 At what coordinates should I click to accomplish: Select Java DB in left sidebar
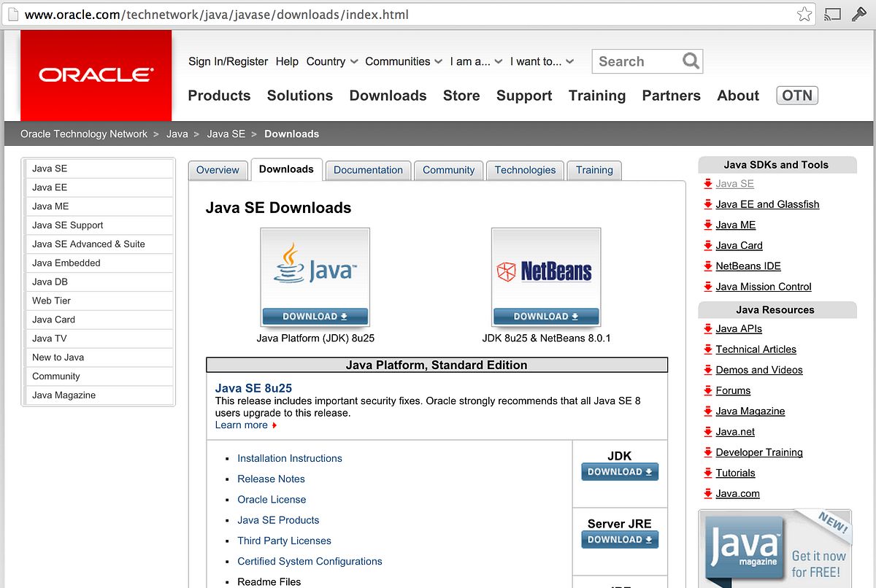[x=99, y=282]
